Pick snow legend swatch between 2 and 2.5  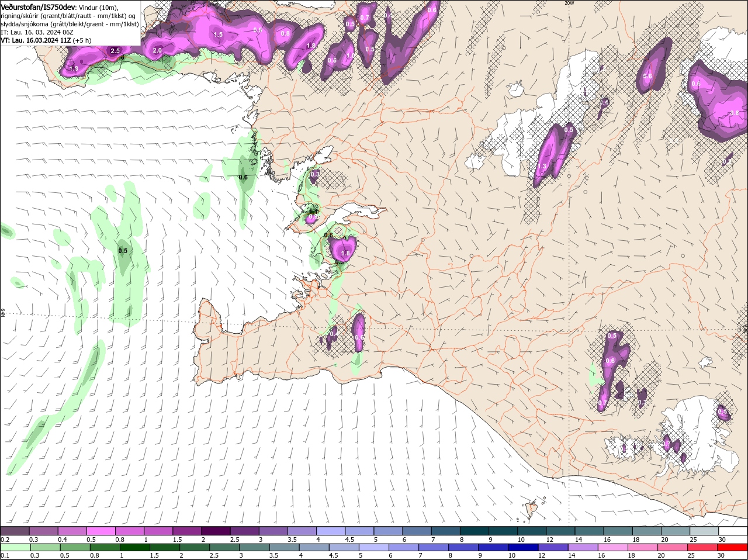point(216,531)
